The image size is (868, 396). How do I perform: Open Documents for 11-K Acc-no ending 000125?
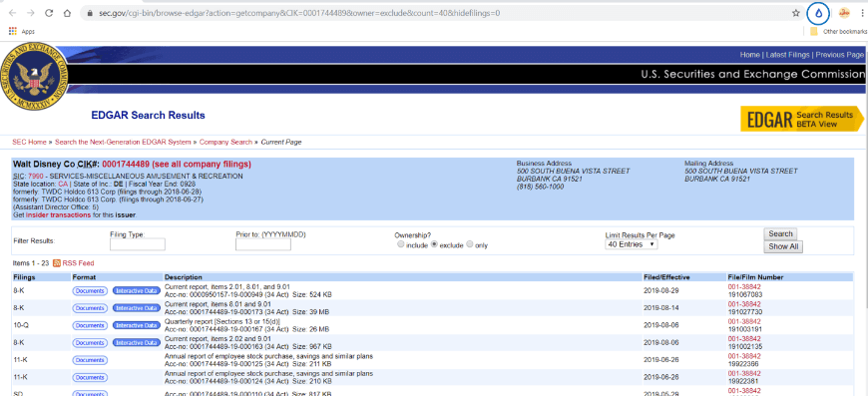tap(90, 360)
